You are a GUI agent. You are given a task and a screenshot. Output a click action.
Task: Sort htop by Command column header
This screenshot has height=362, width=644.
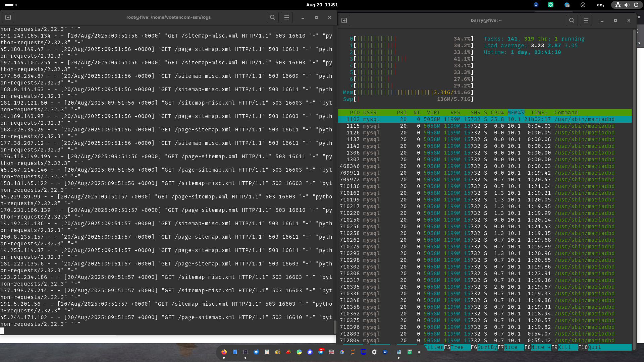(566, 113)
